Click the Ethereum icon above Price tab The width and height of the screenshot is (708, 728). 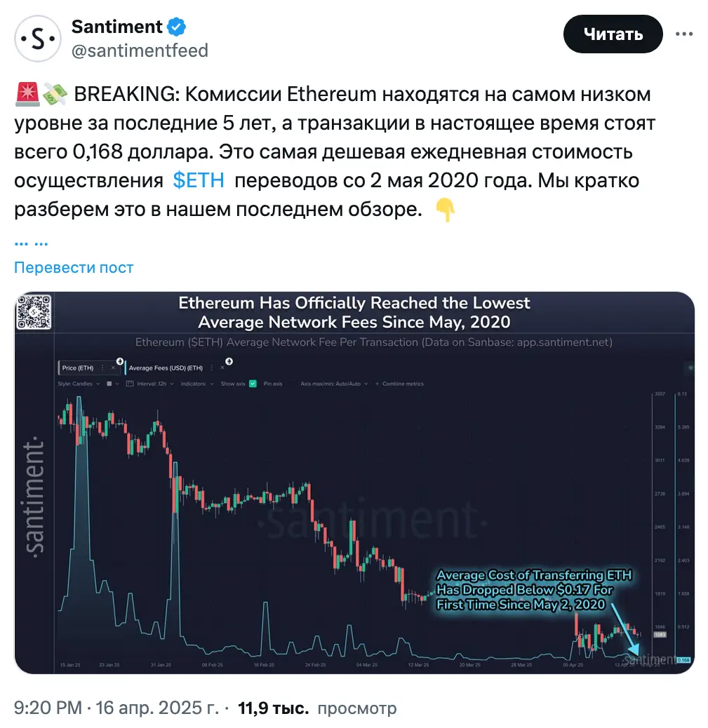[x=119, y=361]
